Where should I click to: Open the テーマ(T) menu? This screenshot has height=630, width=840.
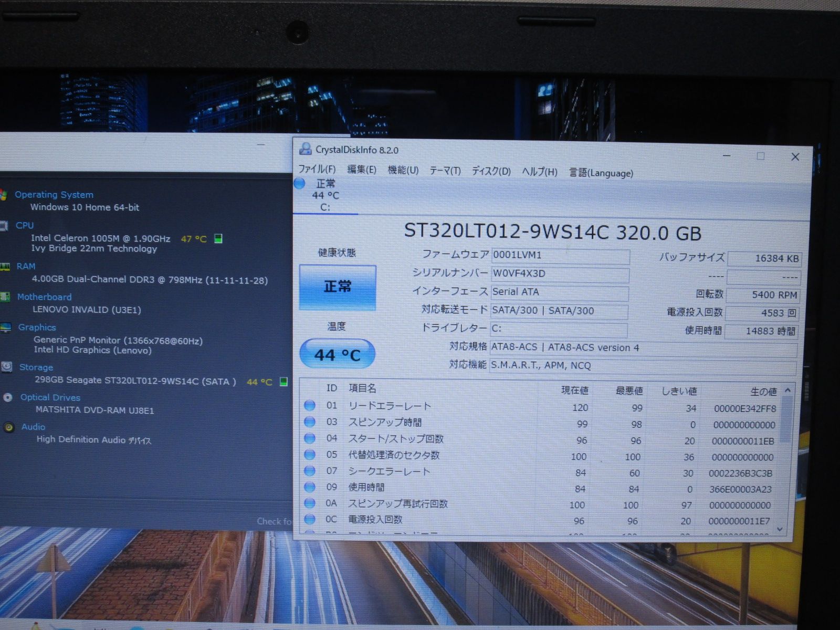click(x=445, y=171)
